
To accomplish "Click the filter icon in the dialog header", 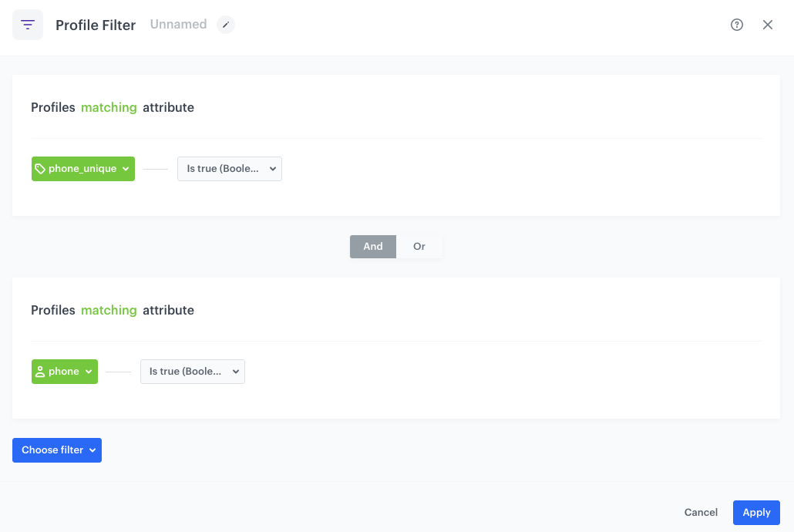I will [x=28, y=24].
